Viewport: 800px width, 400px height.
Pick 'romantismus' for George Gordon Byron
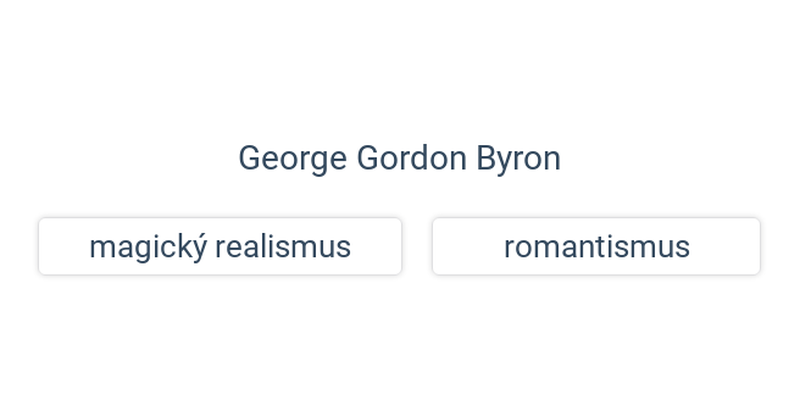point(596,246)
